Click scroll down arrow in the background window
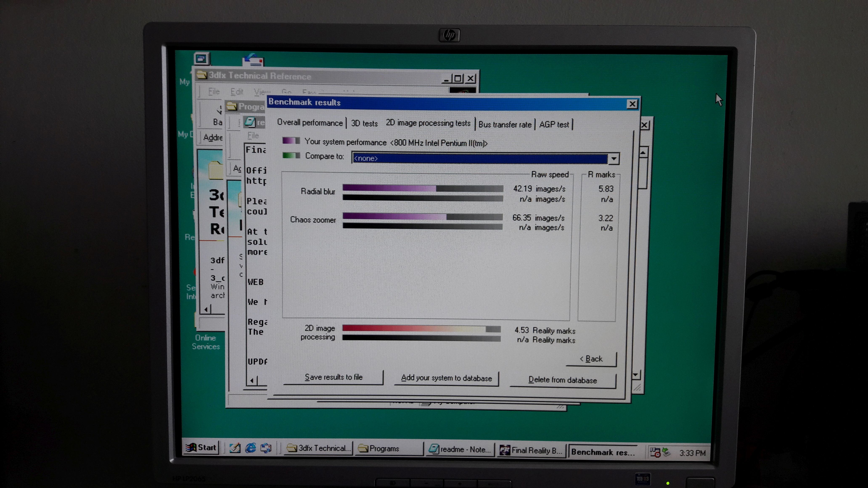This screenshot has height=488, width=868. tap(636, 375)
